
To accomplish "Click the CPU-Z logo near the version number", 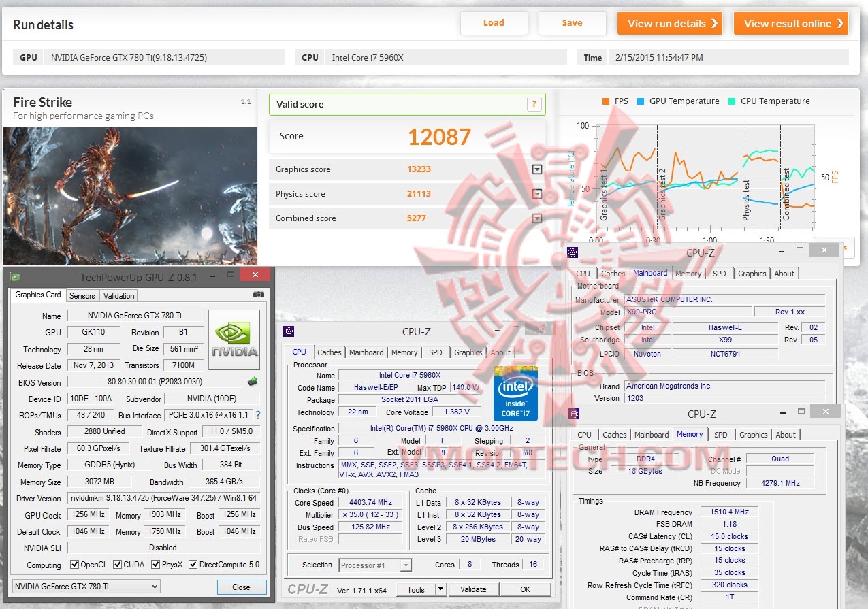I will point(307,588).
